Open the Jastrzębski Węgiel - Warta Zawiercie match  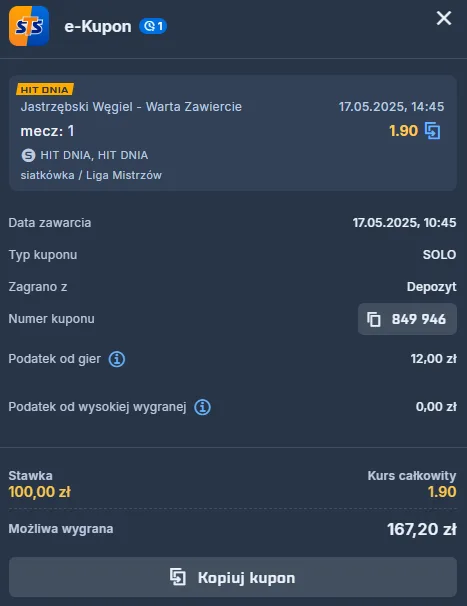131,107
